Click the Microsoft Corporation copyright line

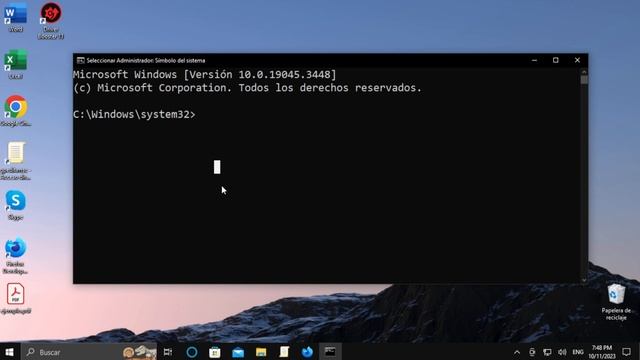[x=247, y=88]
